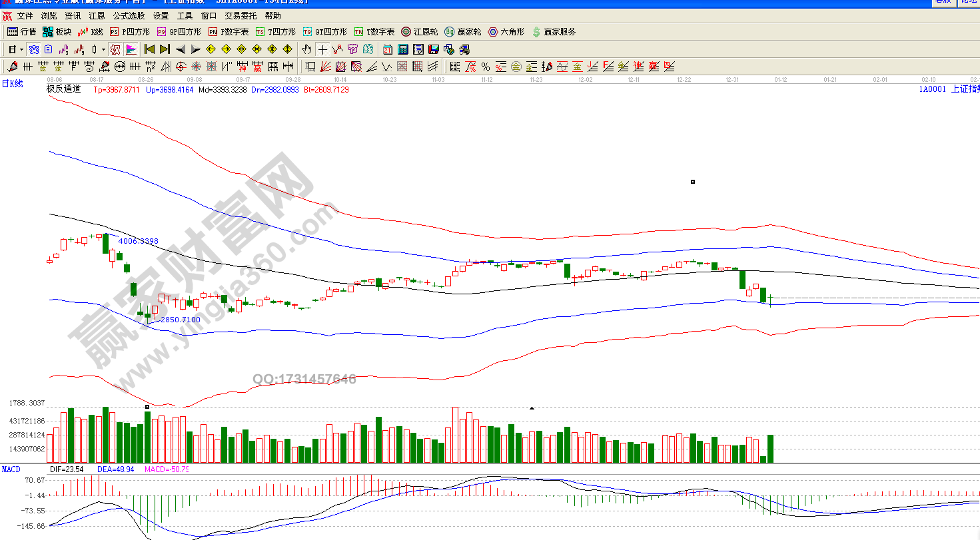Toggle the crosshair cursor mode
980x540 pixels.
pyautogui.click(x=322, y=49)
